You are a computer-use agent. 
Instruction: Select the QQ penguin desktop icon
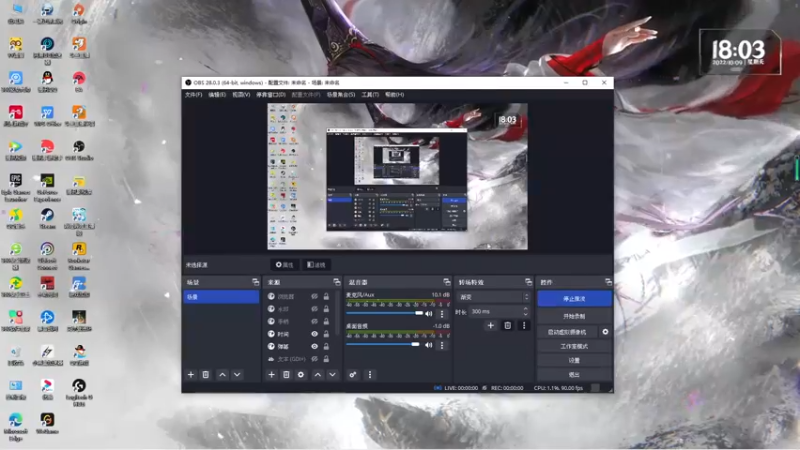(47, 82)
